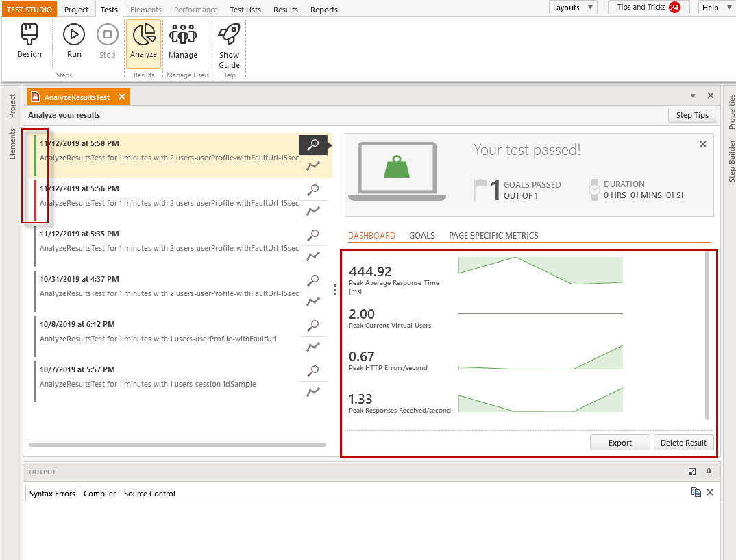This screenshot has width=736, height=560.
Task: Switch to PAGE SPECIFIC METRICS tab
Action: [x=493, y=236]
